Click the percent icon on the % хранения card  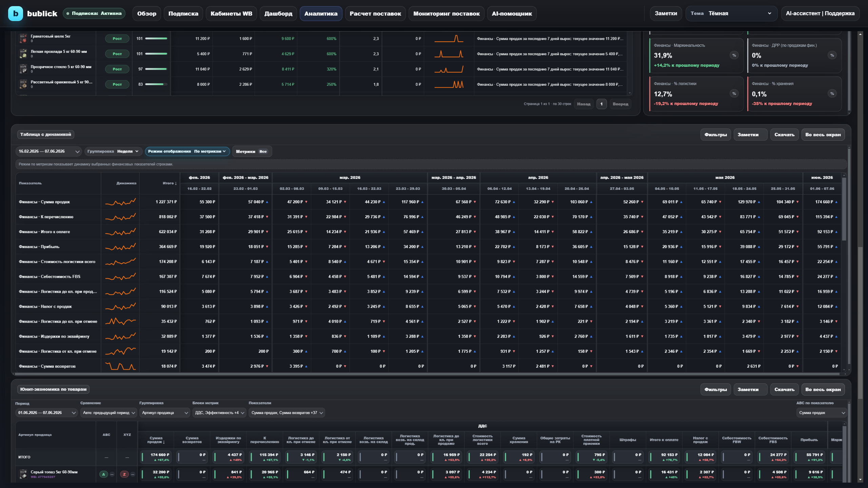pos(832,94)
